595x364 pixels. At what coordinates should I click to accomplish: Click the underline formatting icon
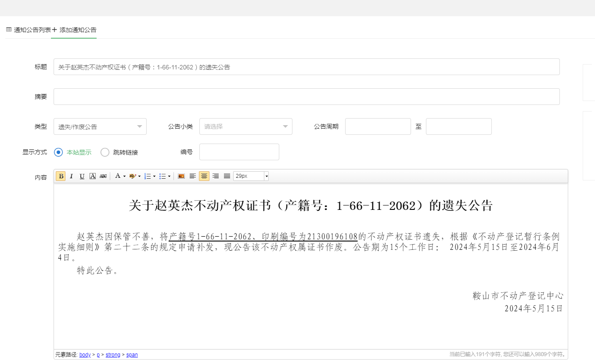[82, 176]
